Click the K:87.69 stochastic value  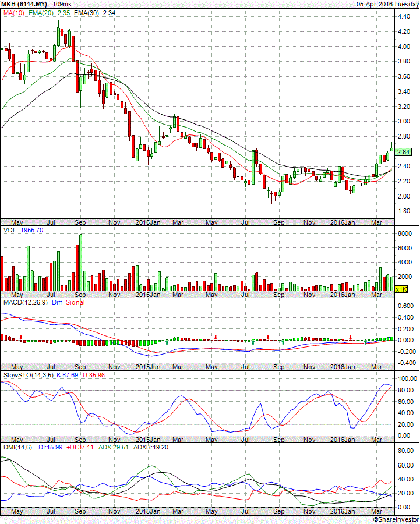point(67,376)
